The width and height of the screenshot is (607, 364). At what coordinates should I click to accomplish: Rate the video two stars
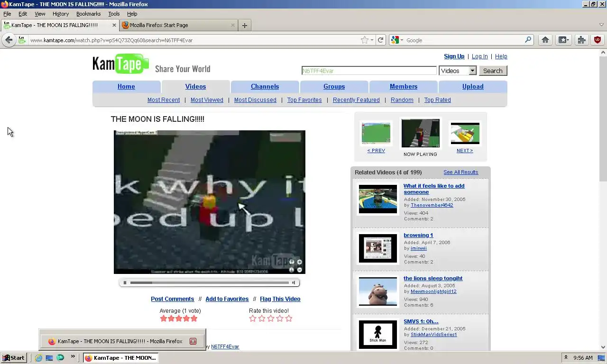[x=262, y=318]
